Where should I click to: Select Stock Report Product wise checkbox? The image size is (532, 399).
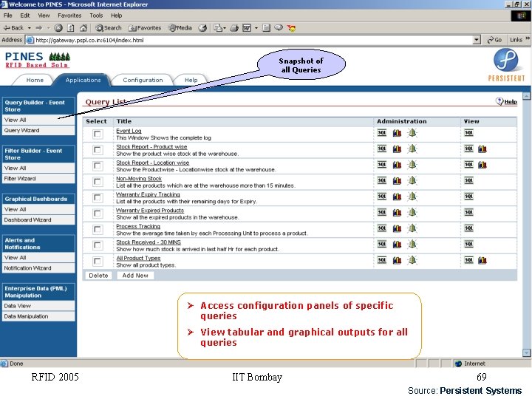(x=98, y=149)
